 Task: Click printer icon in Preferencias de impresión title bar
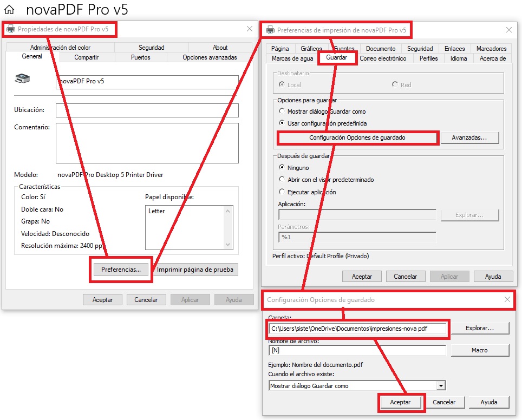tap(270, 30)
